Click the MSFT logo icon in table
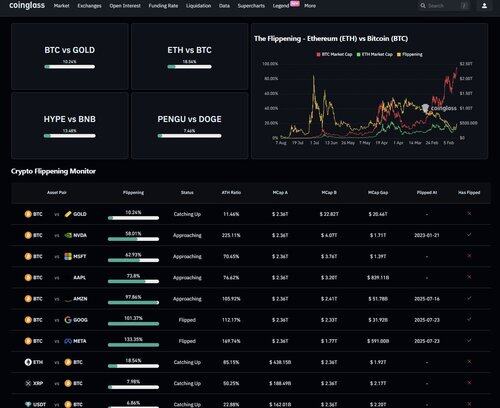500x408 pixels. [68, 256]
